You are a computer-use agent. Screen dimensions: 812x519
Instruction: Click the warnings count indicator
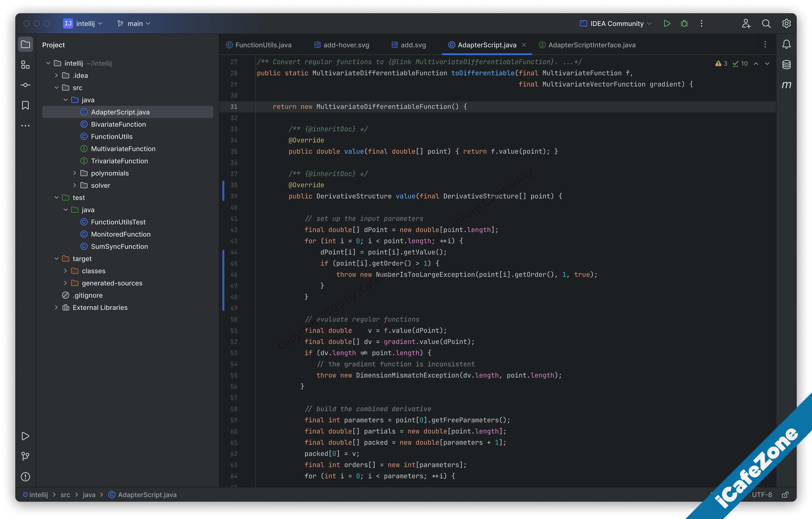coord(721,63)
